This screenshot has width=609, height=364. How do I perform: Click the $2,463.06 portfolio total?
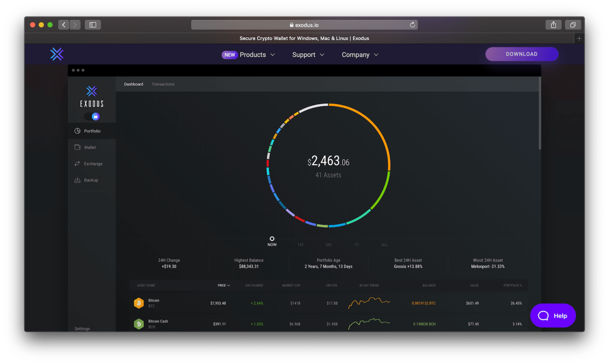(328, 161)
